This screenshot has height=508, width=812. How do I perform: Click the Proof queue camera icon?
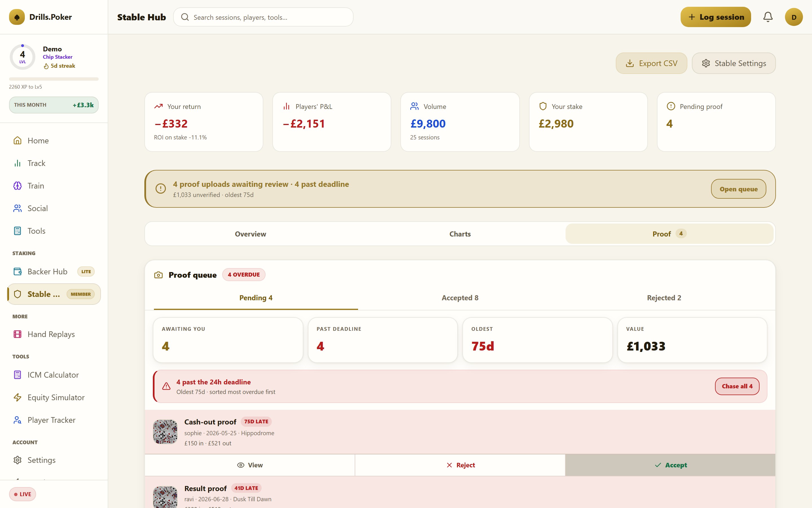[x=158, y=275]
